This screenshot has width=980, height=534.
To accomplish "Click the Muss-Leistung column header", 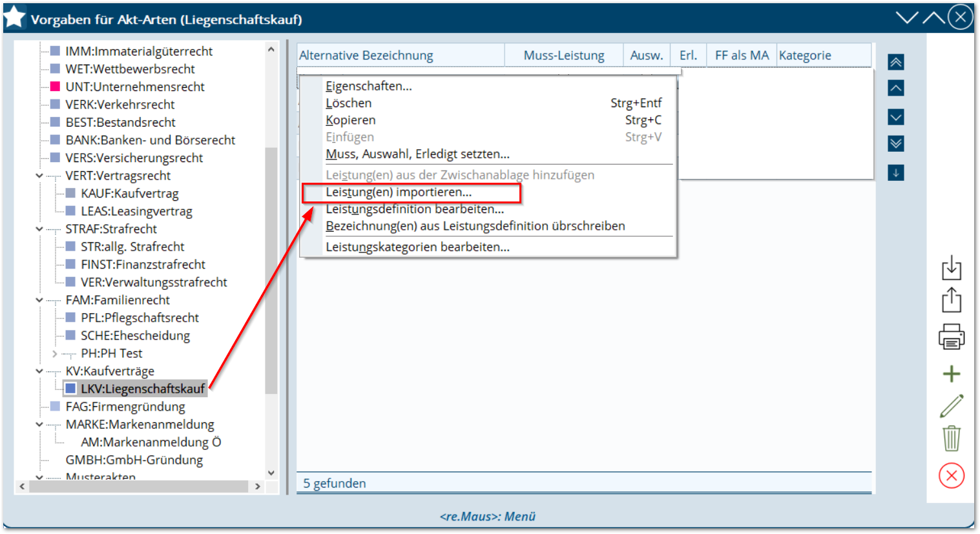I will [564, 56].
